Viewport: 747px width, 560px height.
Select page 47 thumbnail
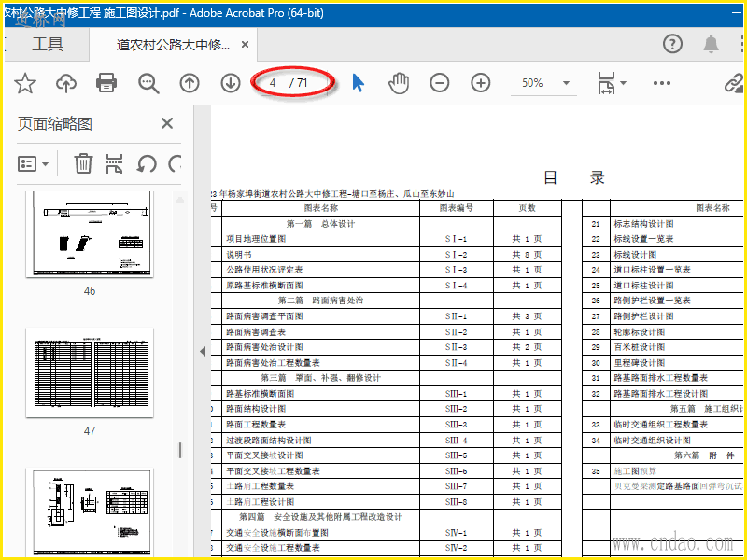[90, 373]
